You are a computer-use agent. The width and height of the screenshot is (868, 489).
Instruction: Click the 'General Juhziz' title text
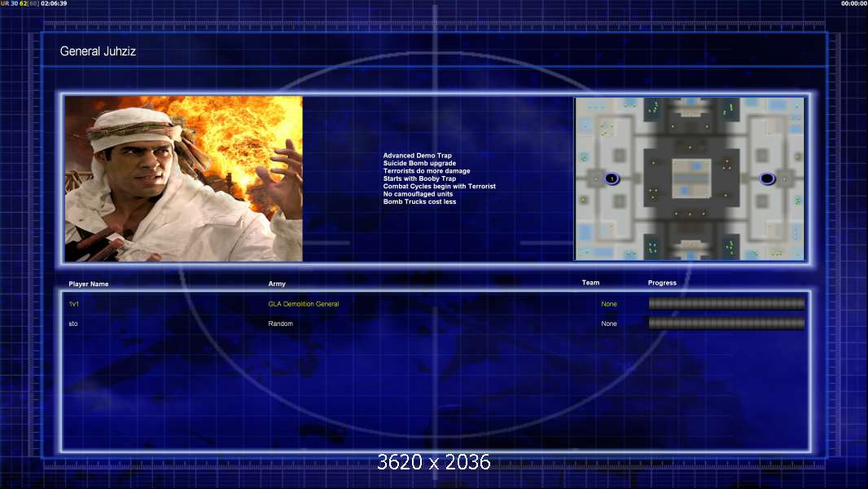98,51
